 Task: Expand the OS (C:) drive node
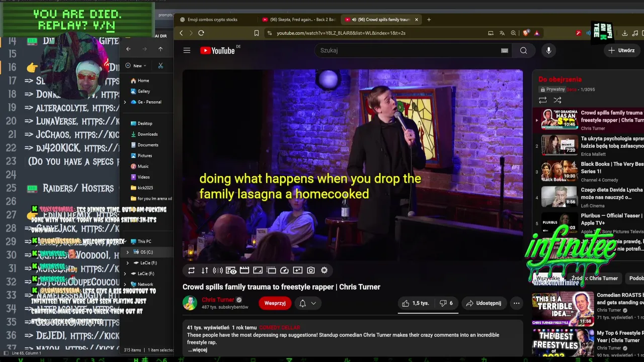[x=127, y=252]
